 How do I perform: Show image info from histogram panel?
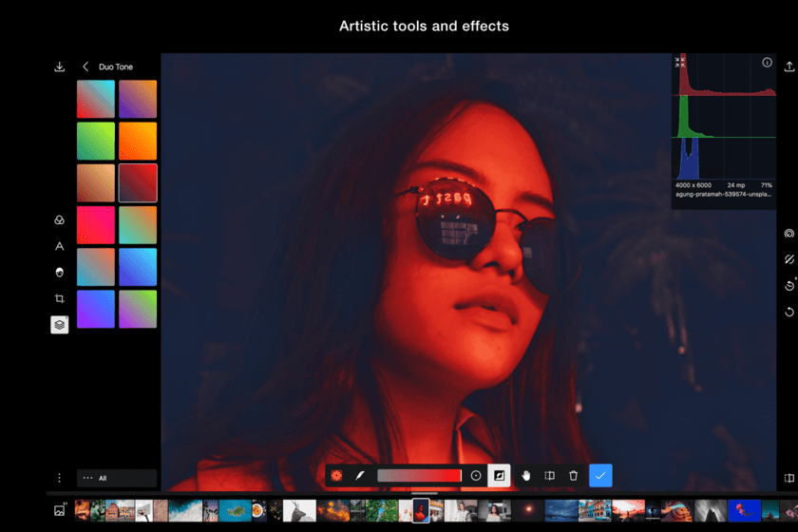coord(767,63)
